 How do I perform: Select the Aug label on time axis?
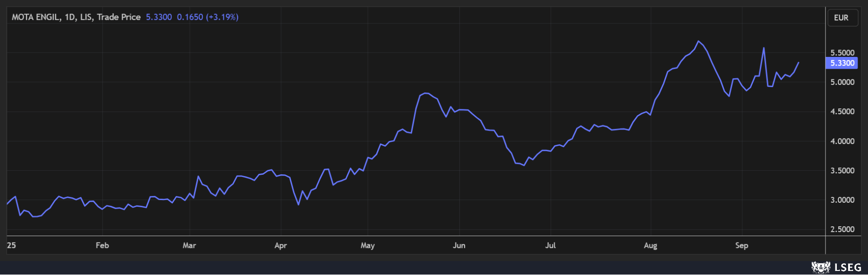pos(650,246)
